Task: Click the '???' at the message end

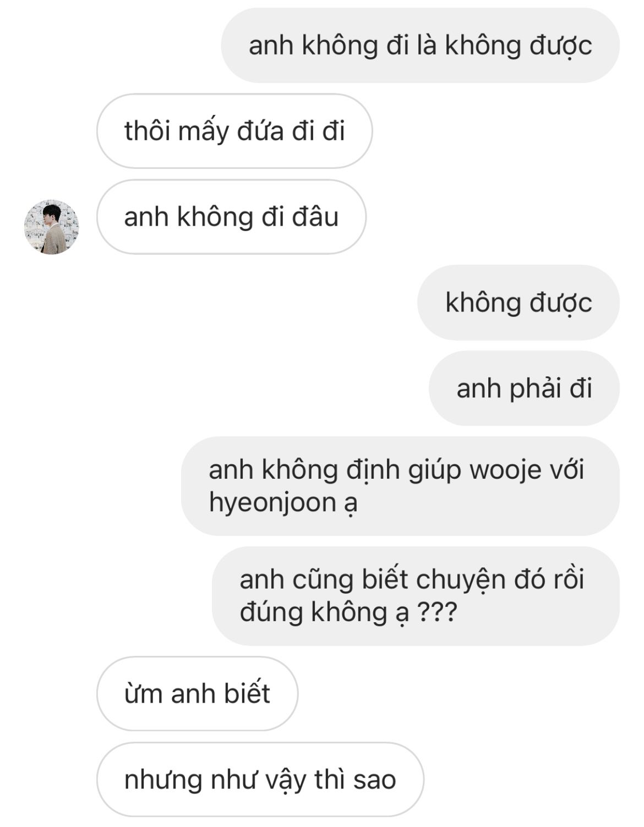Action: tap(437, 612)
